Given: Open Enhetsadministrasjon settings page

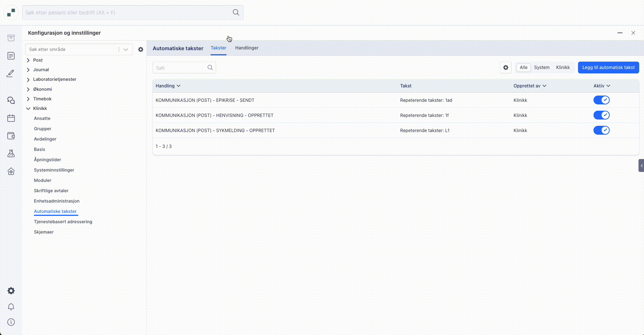Looking at the screenshot, I should pos(56,201).
